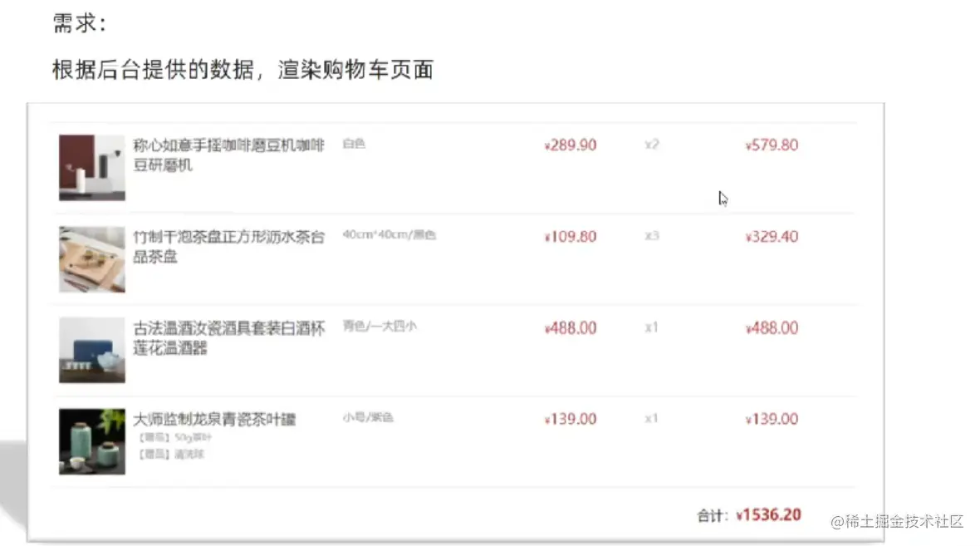Click the subtotal ¥329.40
980x546 pixels.
(x=772, y=236)
